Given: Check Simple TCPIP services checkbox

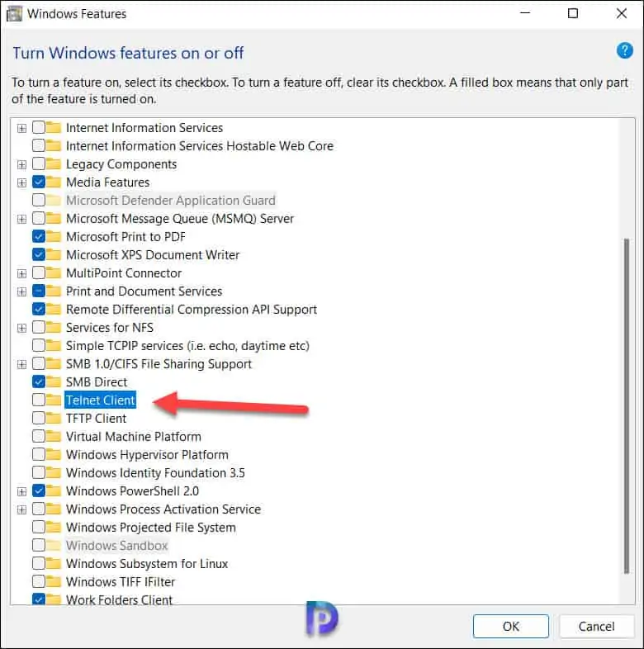Looking at the screenshot, I should (39, 345).
